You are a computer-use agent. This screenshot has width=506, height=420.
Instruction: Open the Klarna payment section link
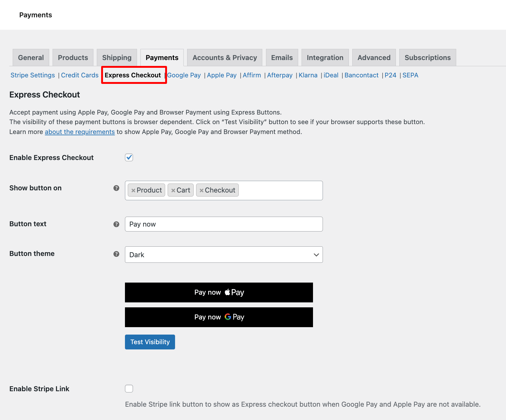coord(308,75)
